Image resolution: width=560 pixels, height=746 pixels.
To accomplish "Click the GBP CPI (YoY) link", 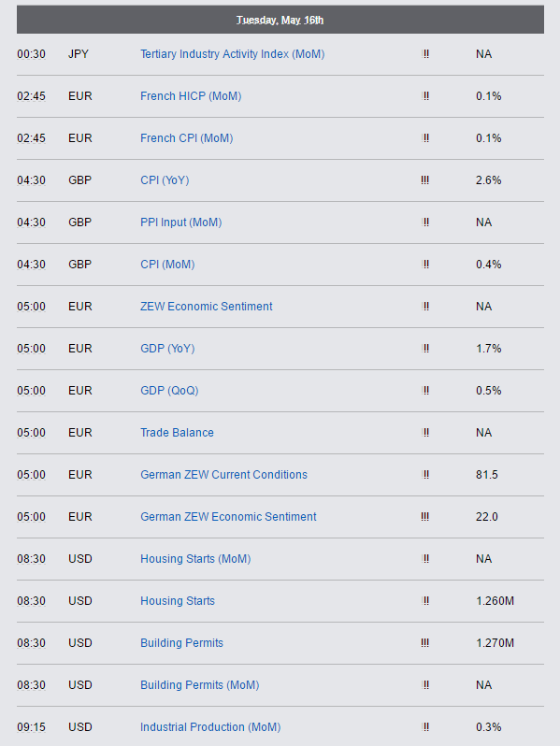I will 165,180.
